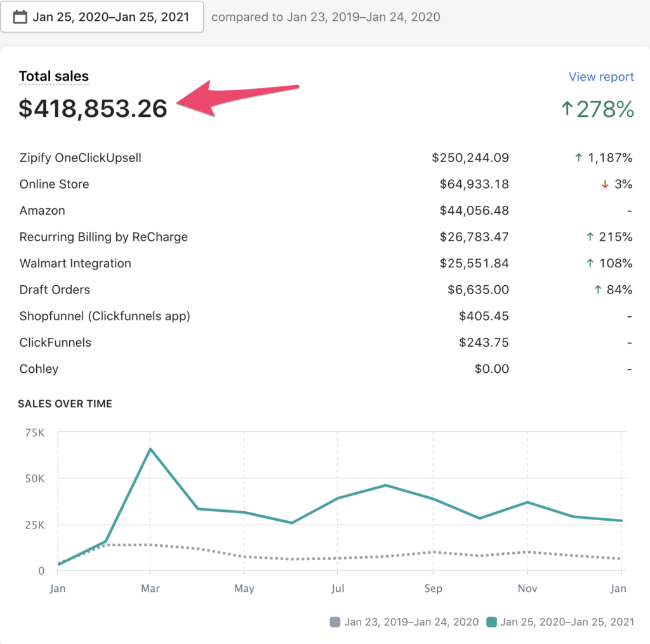
Task: Click the March peak on the sales chart
Action: point(150,449)
